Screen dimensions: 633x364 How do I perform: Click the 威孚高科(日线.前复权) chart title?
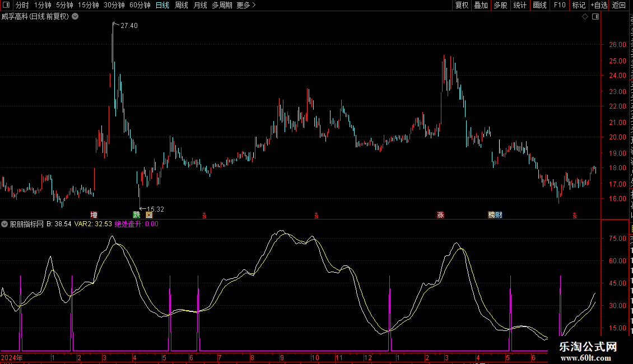pyautogui.click(x=35, y=17)
